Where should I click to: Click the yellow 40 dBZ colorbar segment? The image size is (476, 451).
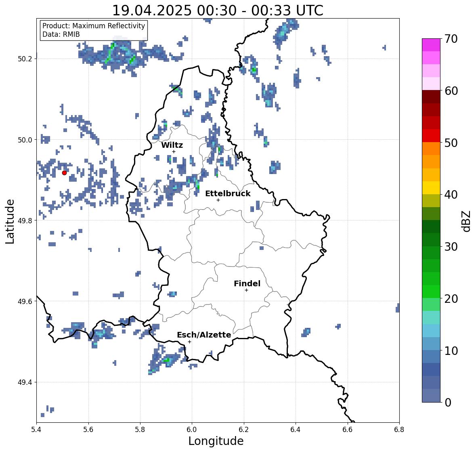tap(431, 188)
